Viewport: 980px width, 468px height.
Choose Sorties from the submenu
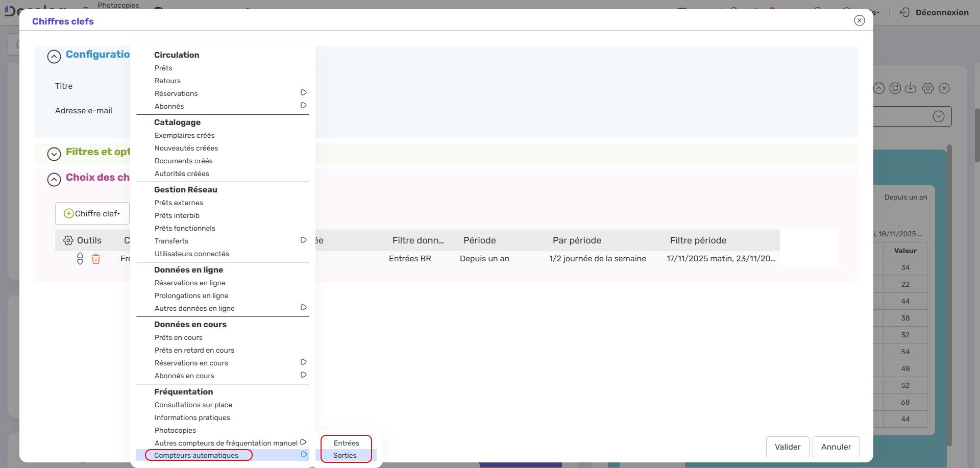(346, 455)
